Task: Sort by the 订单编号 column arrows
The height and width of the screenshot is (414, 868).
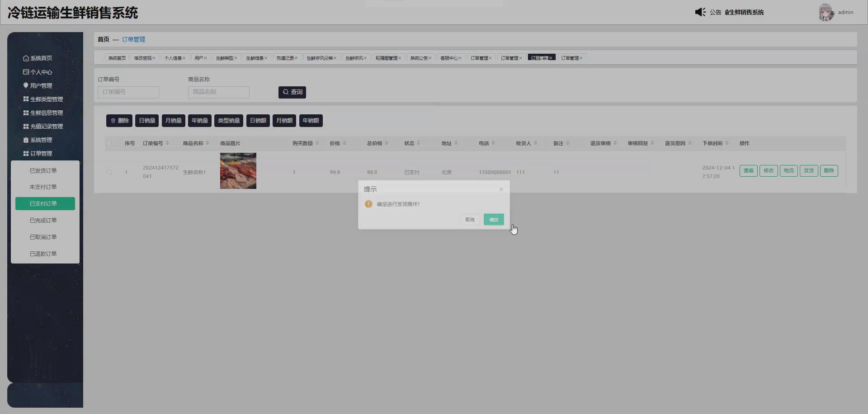Action: pyautogui.click(x=167, y=143)
